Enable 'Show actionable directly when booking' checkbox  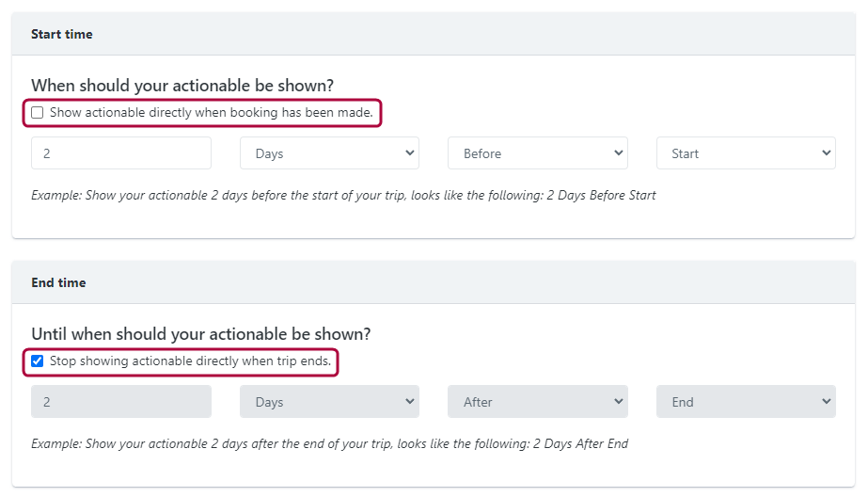[x=38, y=113]
